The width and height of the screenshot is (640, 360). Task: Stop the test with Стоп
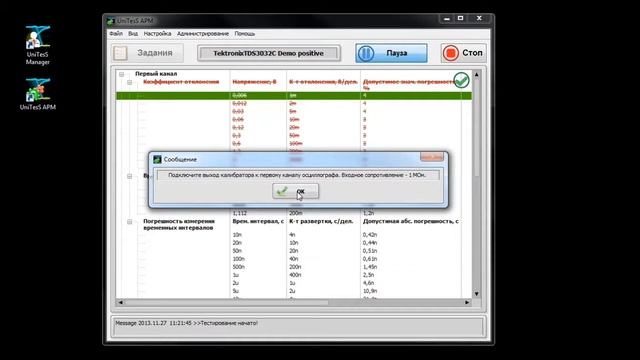pos(463,53)
